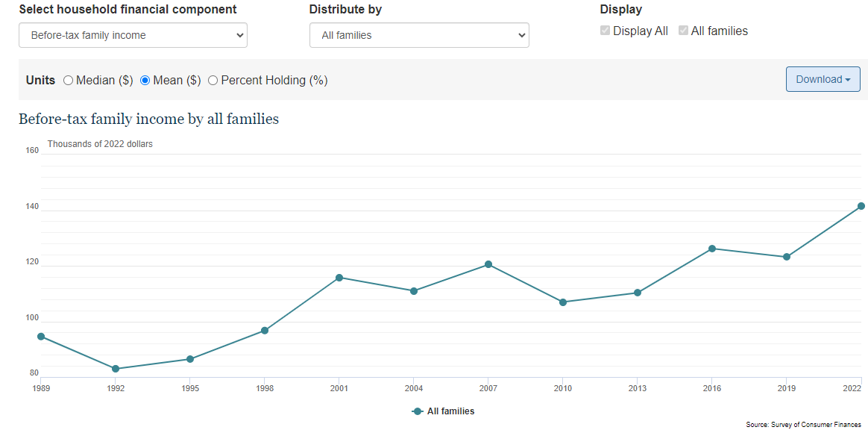
Task: Open the household financial component dropdown
Action: tap(133, 35)
